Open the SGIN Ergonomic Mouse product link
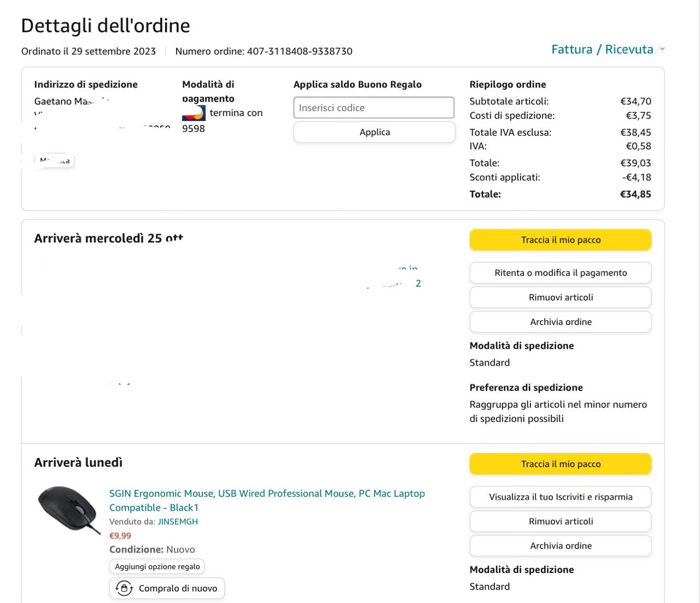This screenshot has width=700, height=603. point(267,494)
